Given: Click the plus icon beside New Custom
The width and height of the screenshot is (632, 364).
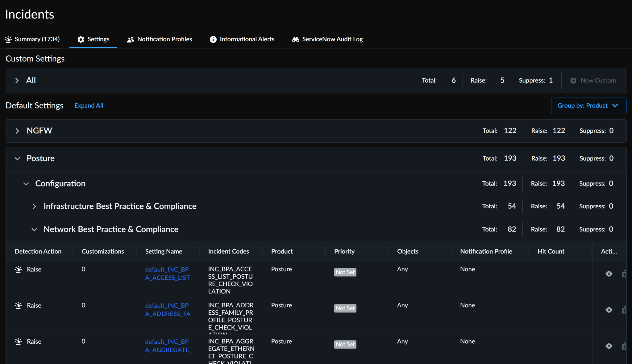Looking at the screenshot, I should (573, 80).
